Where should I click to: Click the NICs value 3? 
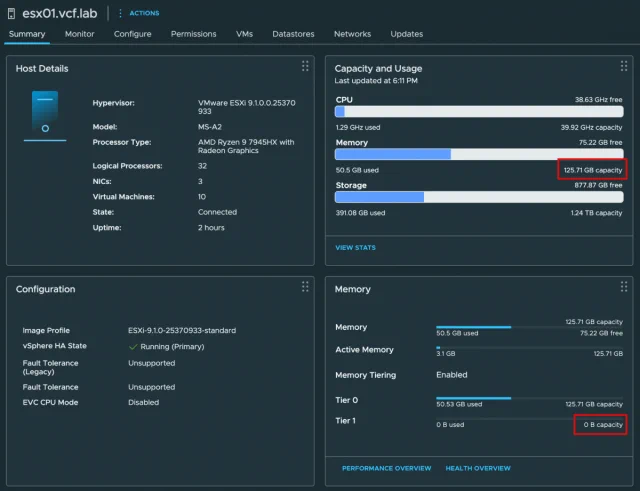(x=200, y=181)
